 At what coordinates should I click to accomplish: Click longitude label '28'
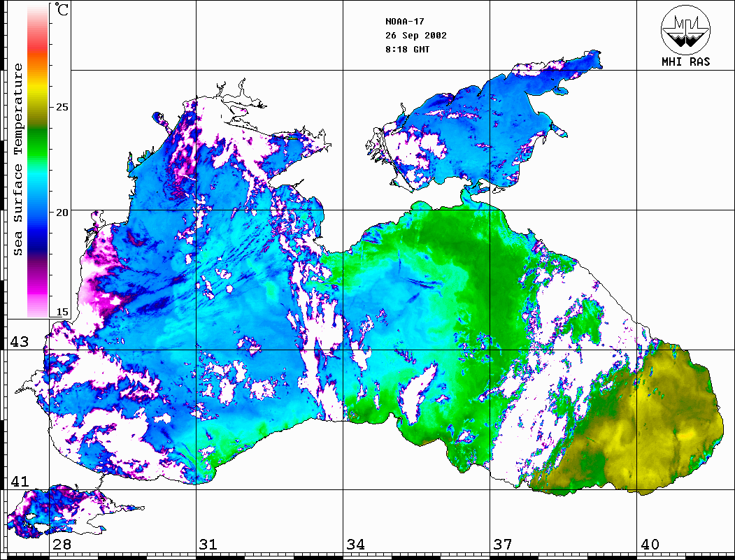pyautogui.click(x=62, y=545)
